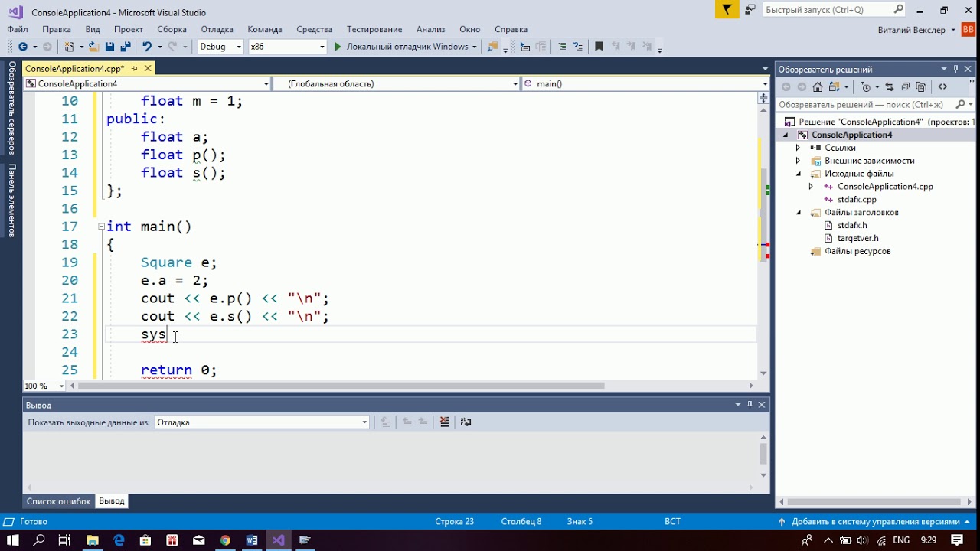
Task: Open the Тестирование menu
Action: pos(374,29)
